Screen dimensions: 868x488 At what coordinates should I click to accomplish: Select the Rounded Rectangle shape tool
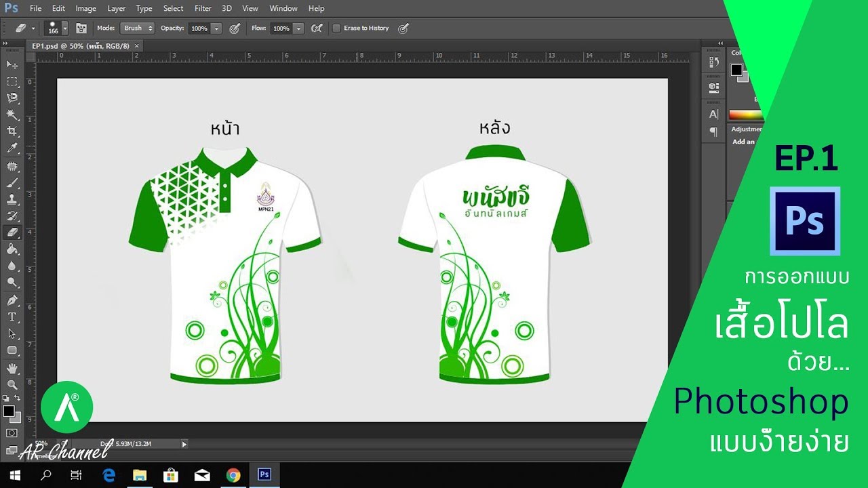coord(12,350)
